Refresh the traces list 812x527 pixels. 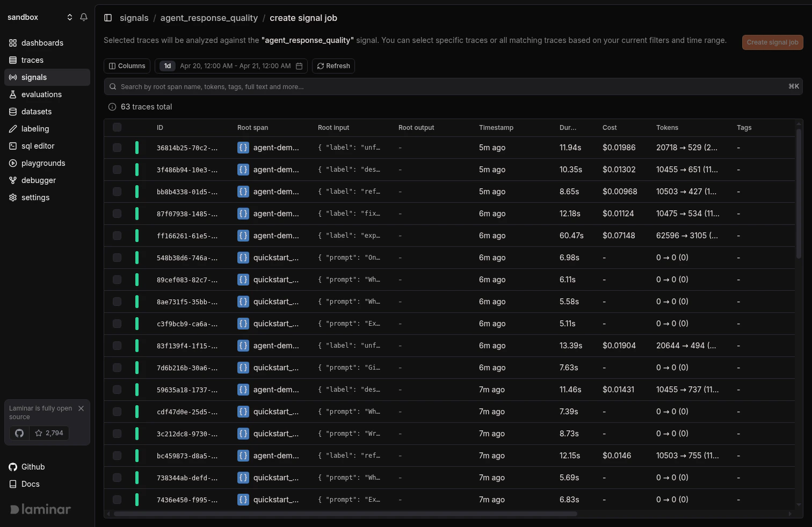tap(333, 65)
